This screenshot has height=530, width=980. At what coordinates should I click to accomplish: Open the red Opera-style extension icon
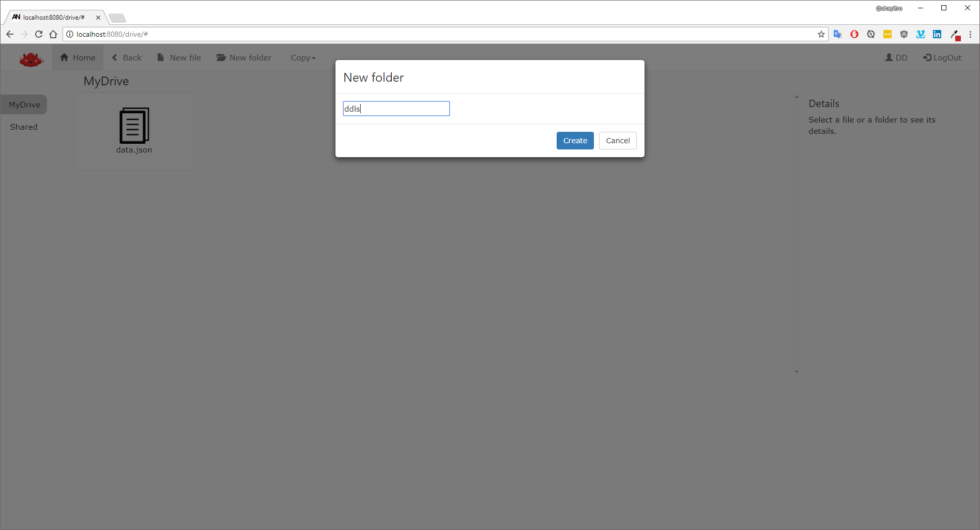click(854, 34)
